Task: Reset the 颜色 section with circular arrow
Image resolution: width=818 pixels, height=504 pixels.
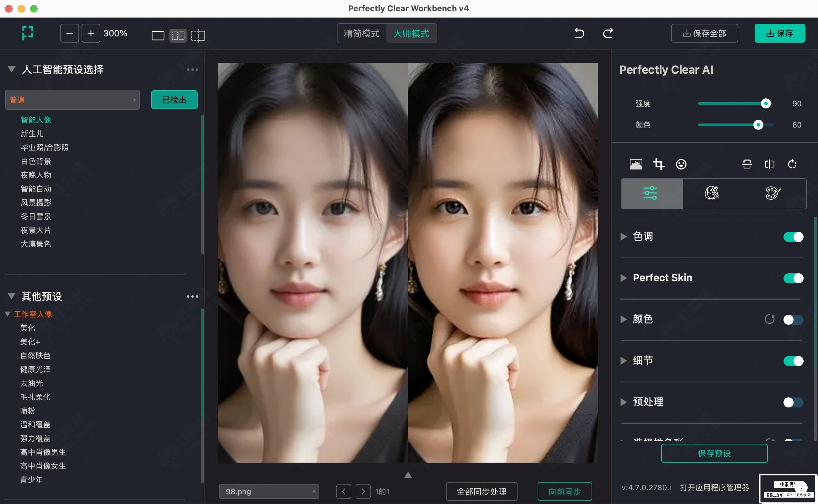Action: coord(769,319)
